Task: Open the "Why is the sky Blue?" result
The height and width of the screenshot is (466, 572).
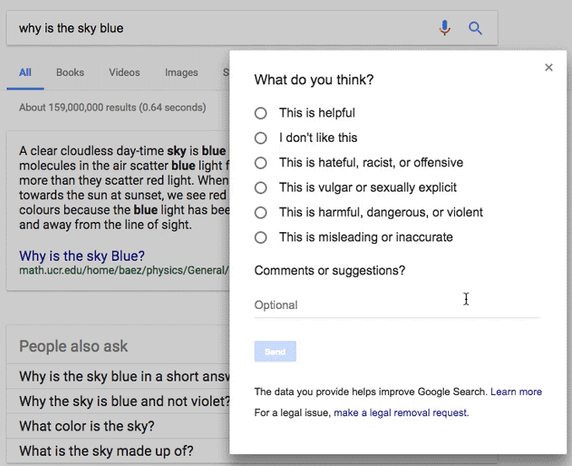Action: pos(82,256)
